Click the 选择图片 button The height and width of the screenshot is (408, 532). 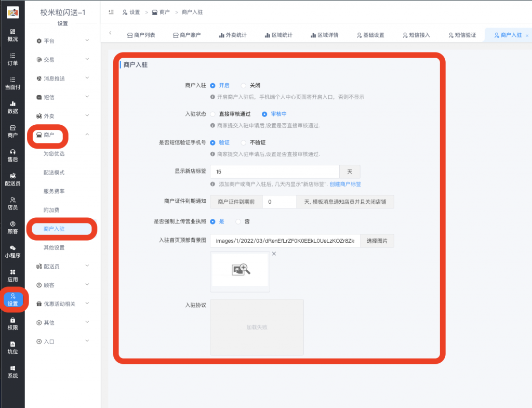coord(377,241)
